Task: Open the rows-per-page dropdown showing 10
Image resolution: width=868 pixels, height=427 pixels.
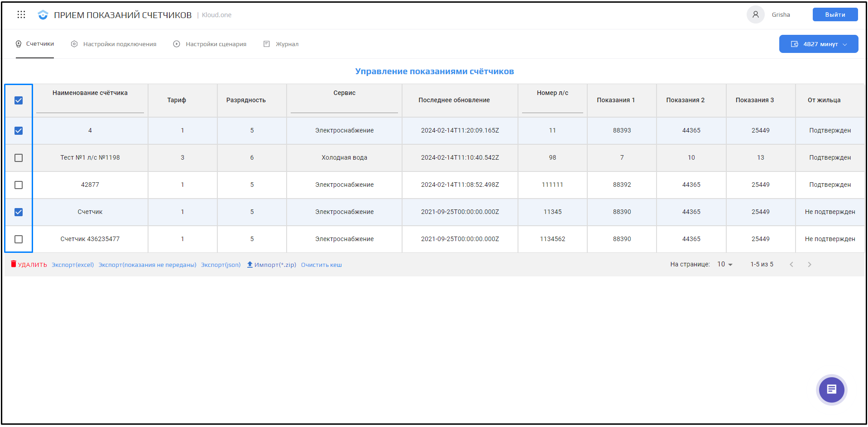Action: (725, 265)
